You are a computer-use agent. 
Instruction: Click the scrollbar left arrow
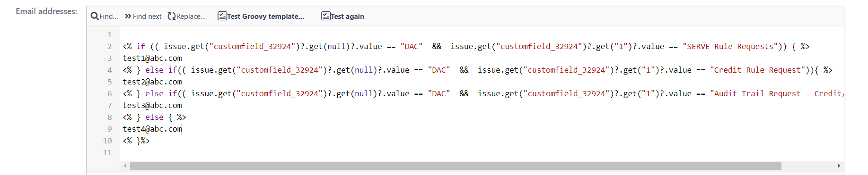125,166
